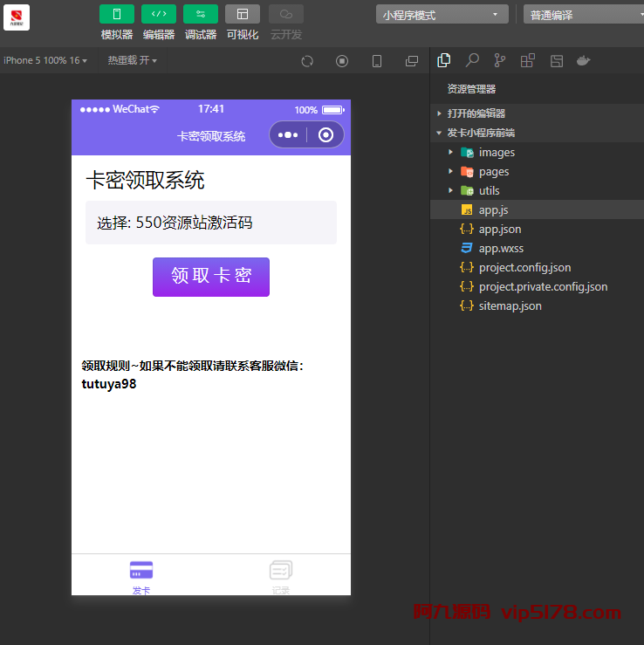Click the WeChat wifi signal icon
This screenshot has width=644, height=645.
pos(154,109)
